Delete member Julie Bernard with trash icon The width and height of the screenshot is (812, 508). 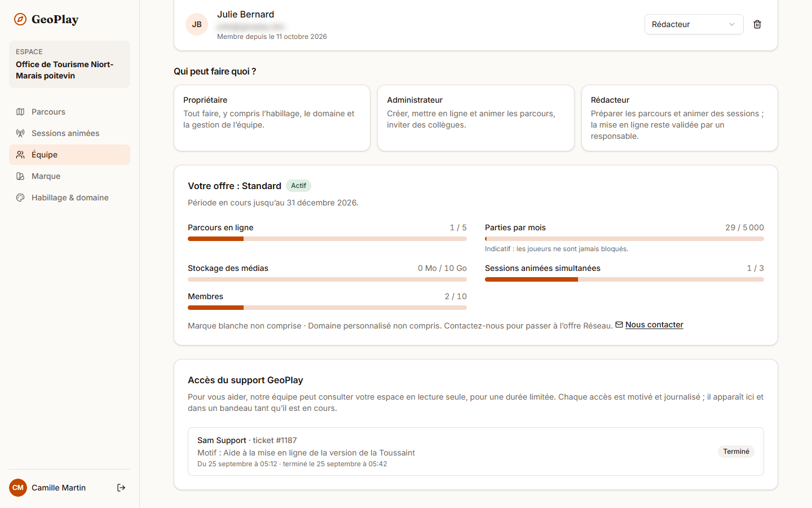[x=757, y=24]
